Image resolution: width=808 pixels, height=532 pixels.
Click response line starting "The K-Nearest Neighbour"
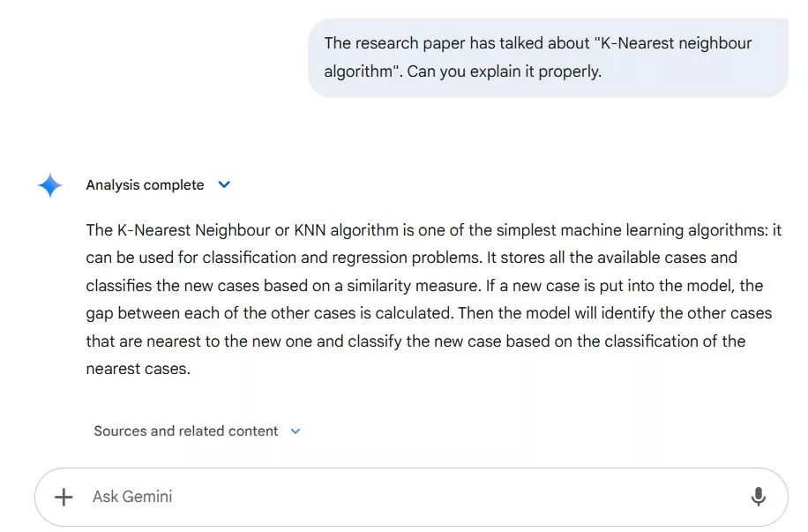click(434, 230)
